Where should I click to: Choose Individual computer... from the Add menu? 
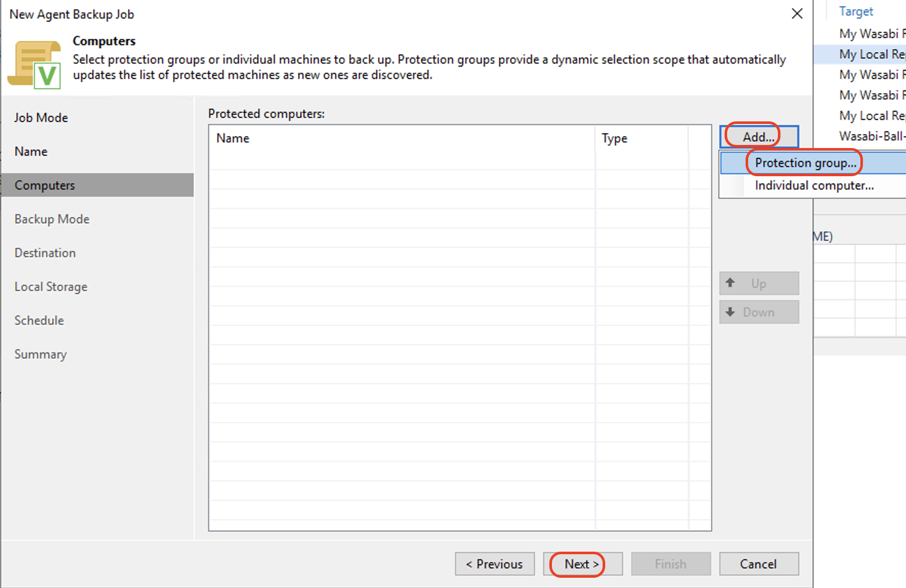813,185
